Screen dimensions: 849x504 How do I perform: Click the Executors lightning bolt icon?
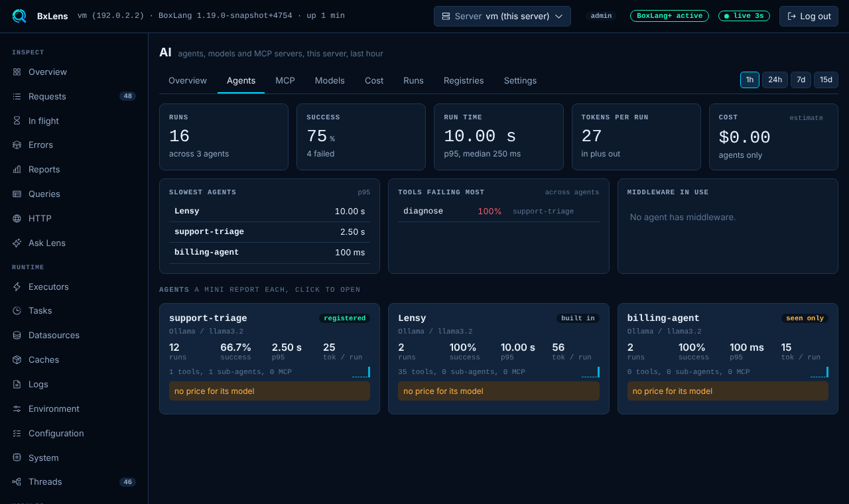click(17, 286)
